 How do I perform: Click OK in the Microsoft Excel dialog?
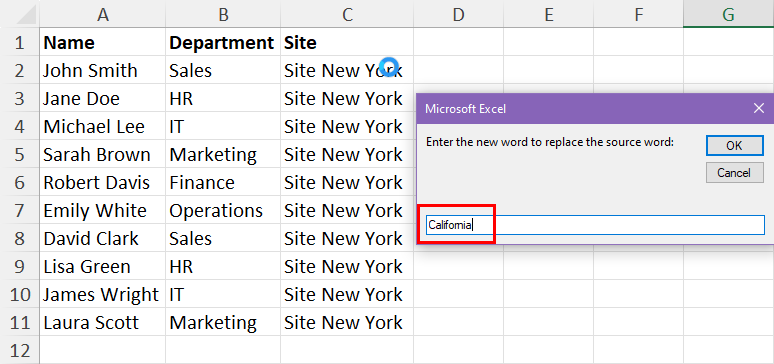735,146
